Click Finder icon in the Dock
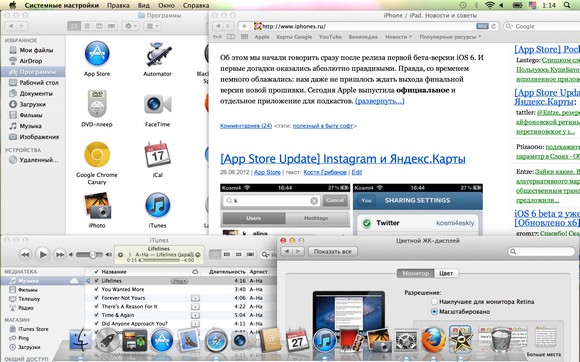Image resolution: width=580 pixels, height=362 pixels. 80,340
